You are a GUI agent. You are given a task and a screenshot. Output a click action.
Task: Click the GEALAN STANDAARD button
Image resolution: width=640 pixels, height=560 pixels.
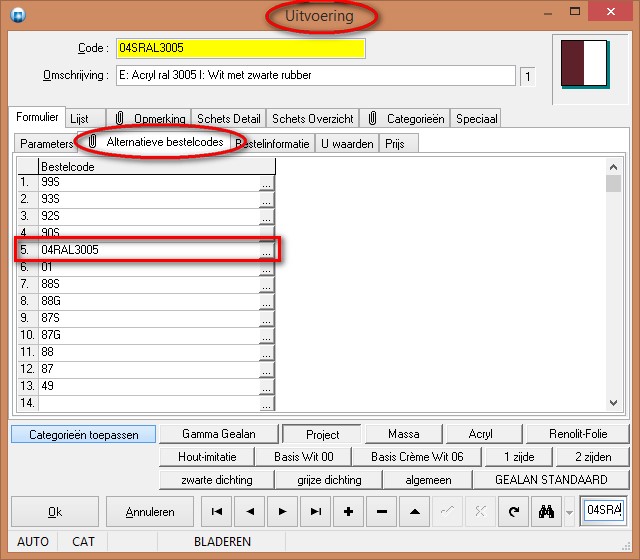pyautogui.click(x=551, y=480)
